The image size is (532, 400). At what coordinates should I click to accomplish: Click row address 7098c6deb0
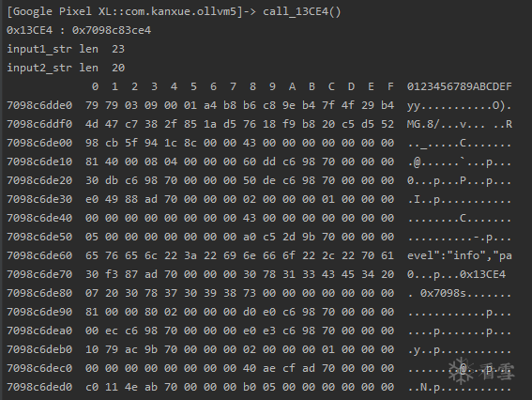pyautogui.click(x=39, y=349)
